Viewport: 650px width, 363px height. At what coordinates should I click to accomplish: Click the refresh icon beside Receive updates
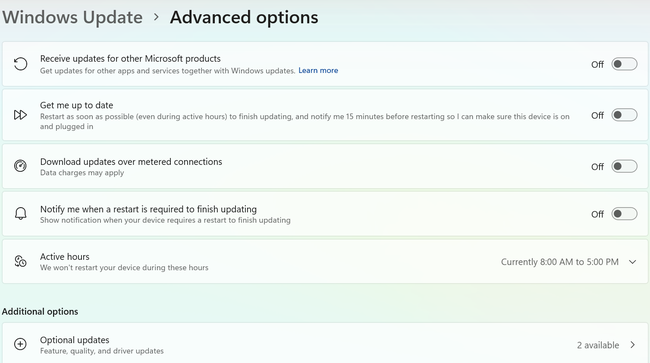click(20, 64)
